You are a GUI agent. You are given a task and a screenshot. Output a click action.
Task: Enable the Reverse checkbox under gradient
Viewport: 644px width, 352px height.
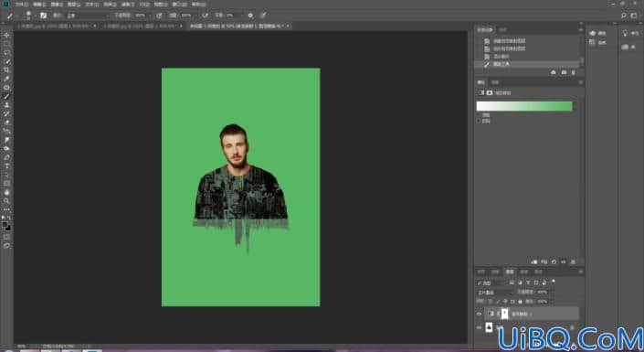coord(479,122)
